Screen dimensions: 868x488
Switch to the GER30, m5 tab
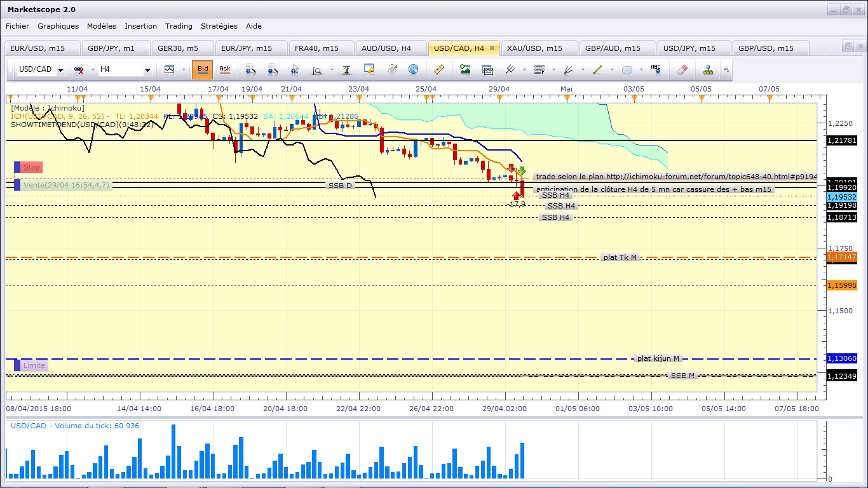[x=184, y=48]
